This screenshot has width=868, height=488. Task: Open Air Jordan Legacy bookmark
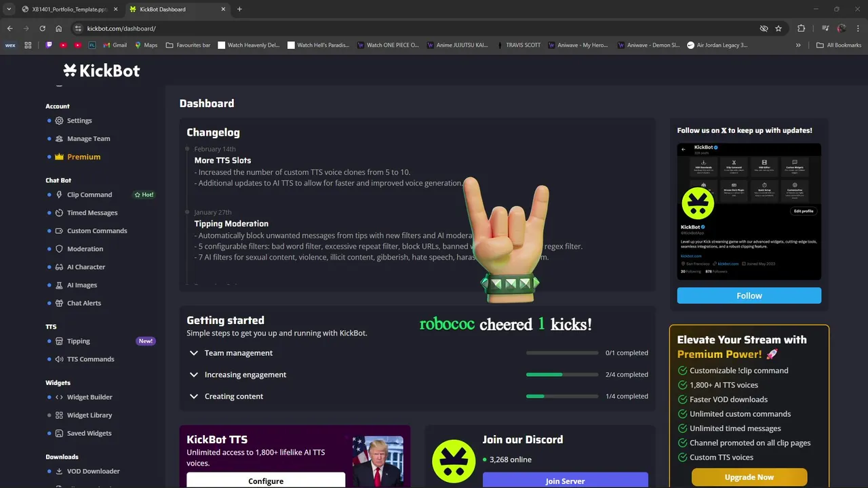point(717,45)
